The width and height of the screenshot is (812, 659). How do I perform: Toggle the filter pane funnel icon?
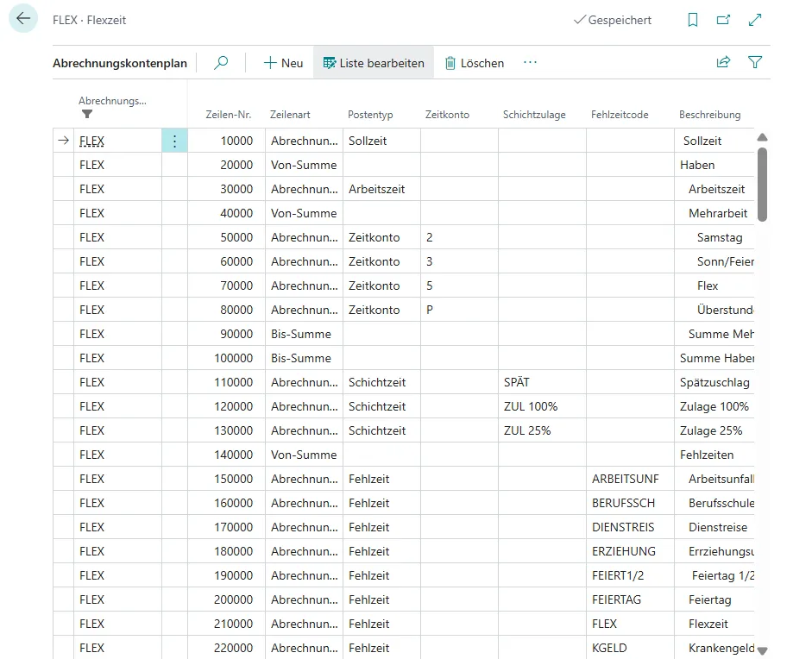click(x=755, y=63)
